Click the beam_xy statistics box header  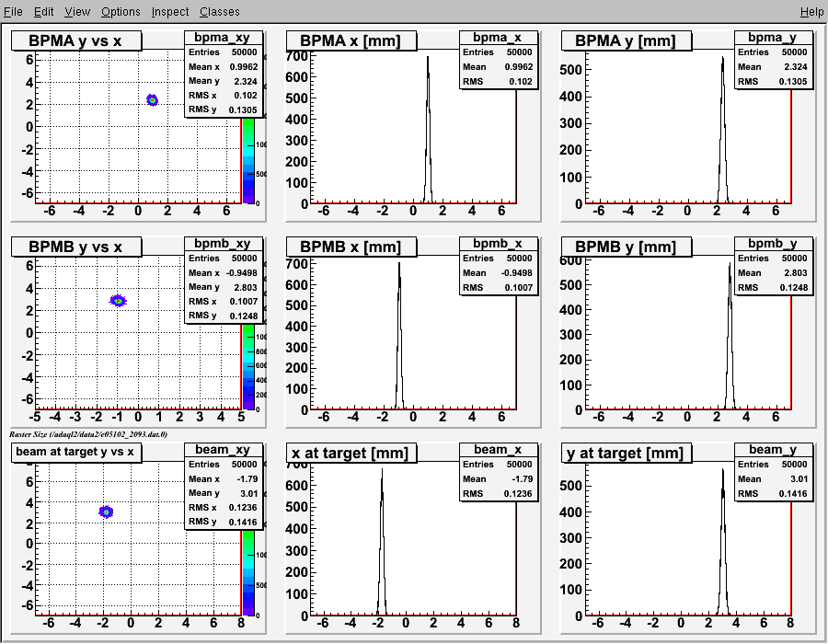click(x=224, y=450)
